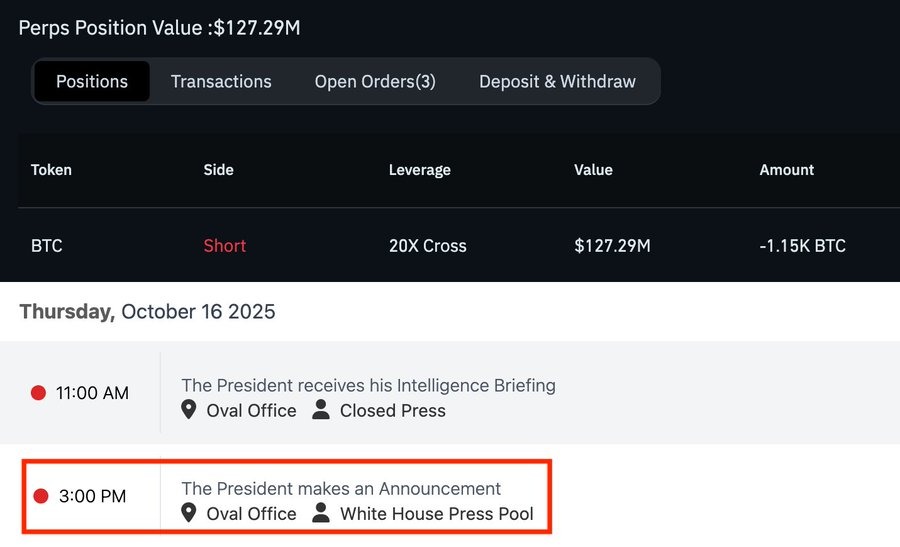The image size is (900, 547).
Task: Click the Amount column header
Action: click(x=786, y=170)
